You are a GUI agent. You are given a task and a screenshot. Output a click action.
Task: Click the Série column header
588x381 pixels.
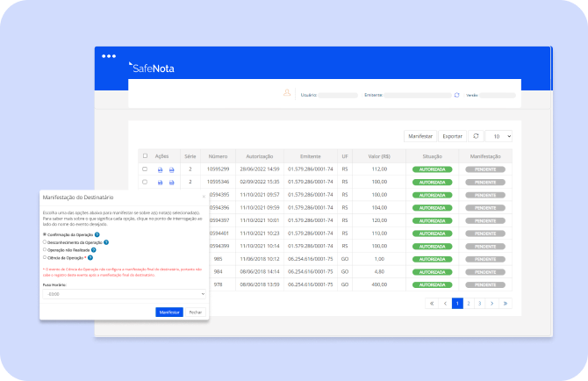(190, 156)
